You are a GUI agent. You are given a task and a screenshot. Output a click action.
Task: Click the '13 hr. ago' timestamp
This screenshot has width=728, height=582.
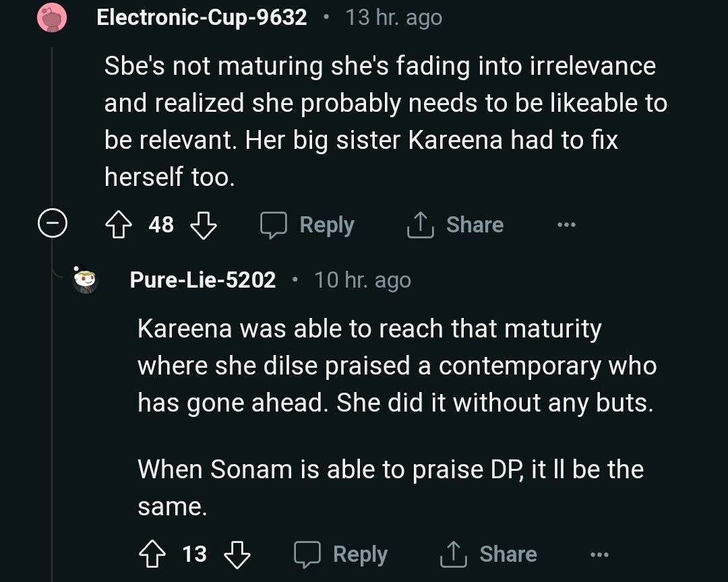(x=394, y=18)
